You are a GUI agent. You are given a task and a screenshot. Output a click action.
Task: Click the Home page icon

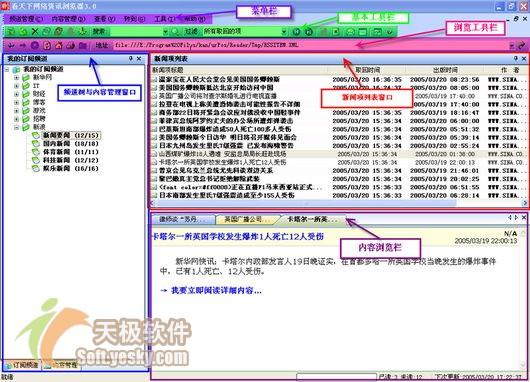point(59,45)
